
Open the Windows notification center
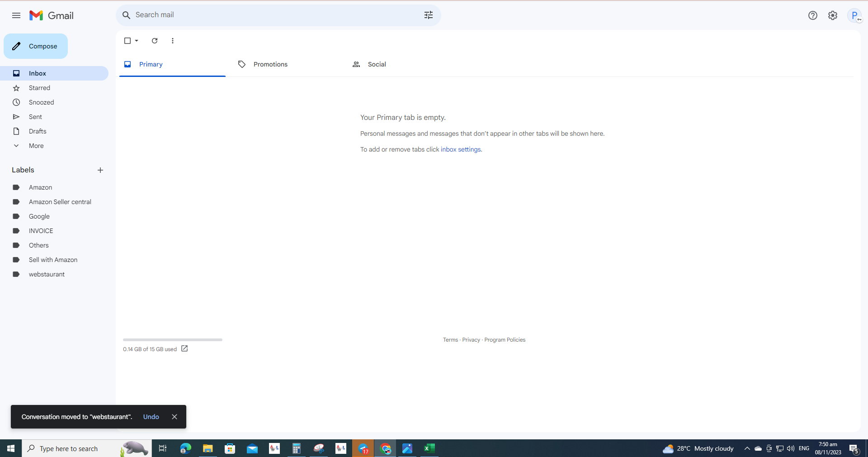pos(854,448)
